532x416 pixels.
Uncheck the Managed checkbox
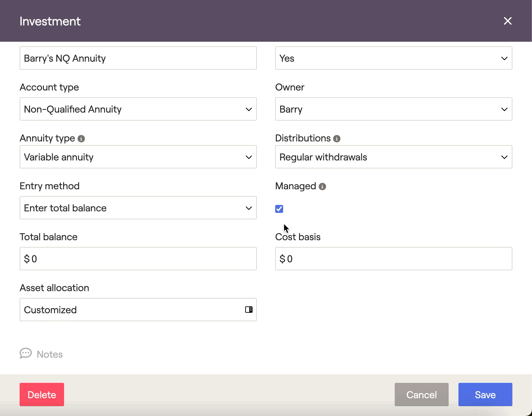click(x=279, y=209)
